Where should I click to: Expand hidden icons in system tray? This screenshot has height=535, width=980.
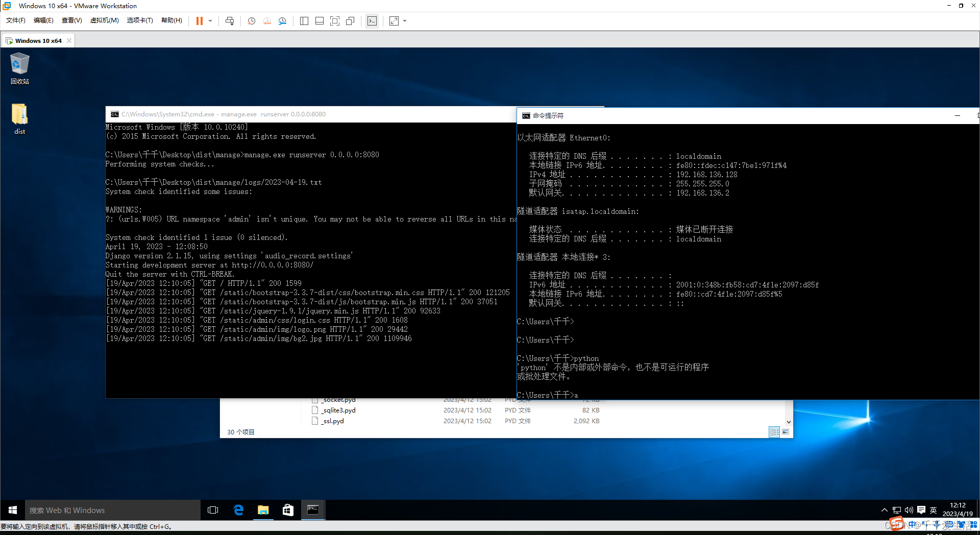point(884,509)
